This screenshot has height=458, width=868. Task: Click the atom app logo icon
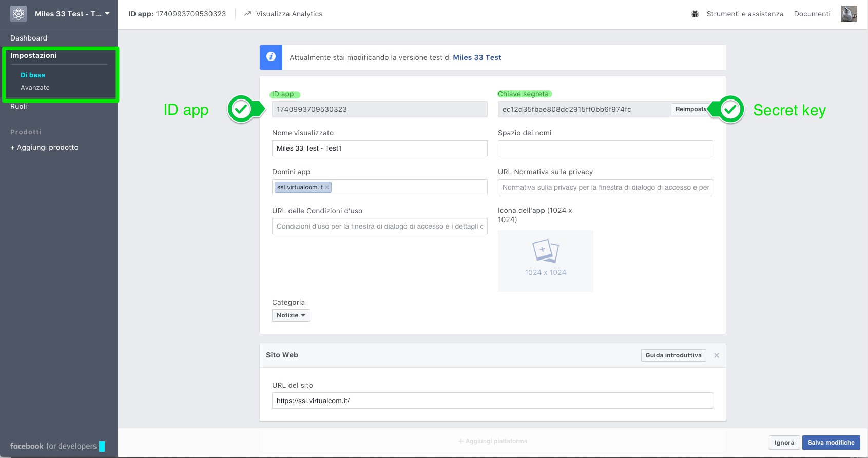click(18, 14)
